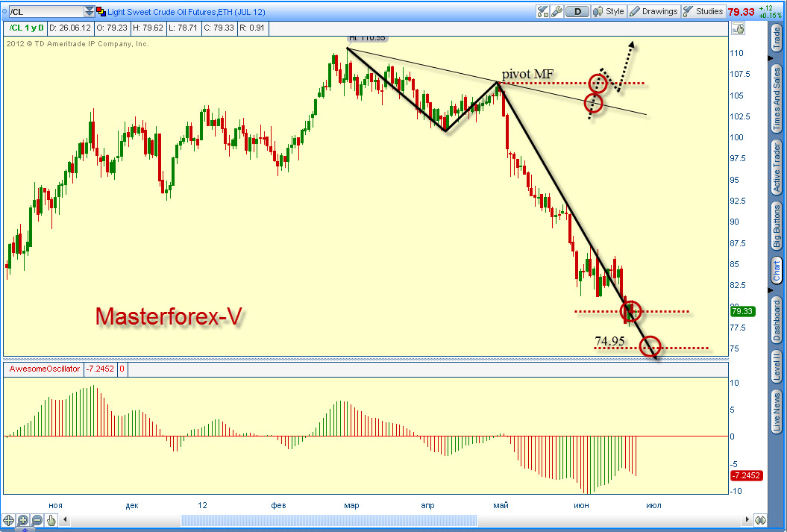
Task: Open the Style candlestick menu
Action: 608,11
